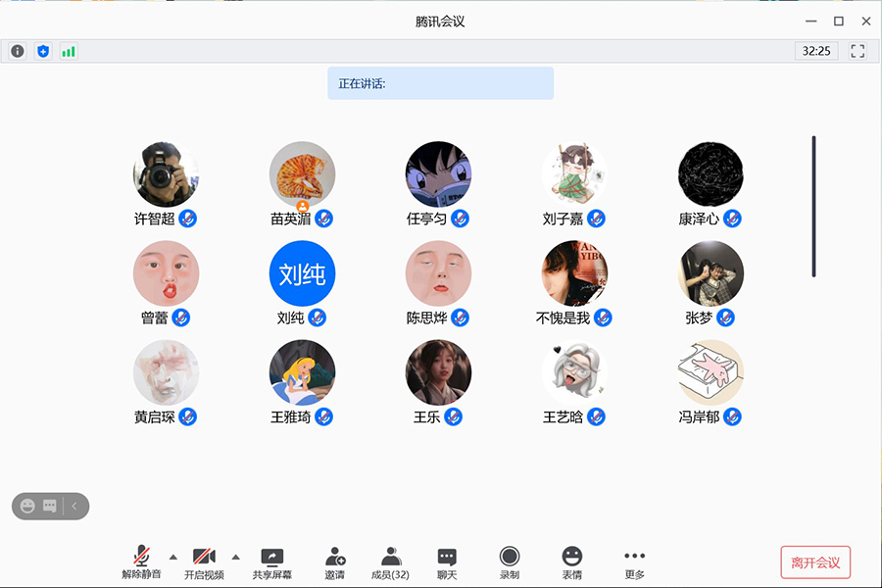
Task: Click the muted mic icon beside 刘纯
Action: (x=318, y=318)
